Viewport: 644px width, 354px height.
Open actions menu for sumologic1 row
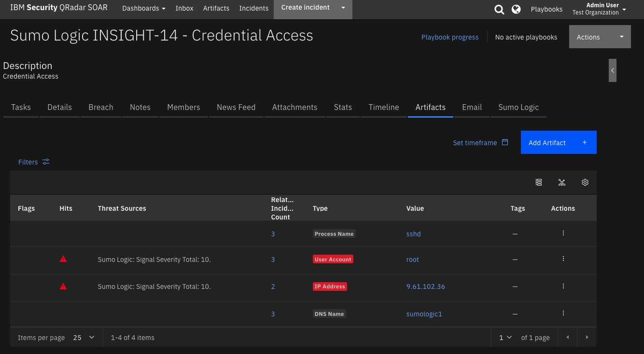(x=563, y=313)
